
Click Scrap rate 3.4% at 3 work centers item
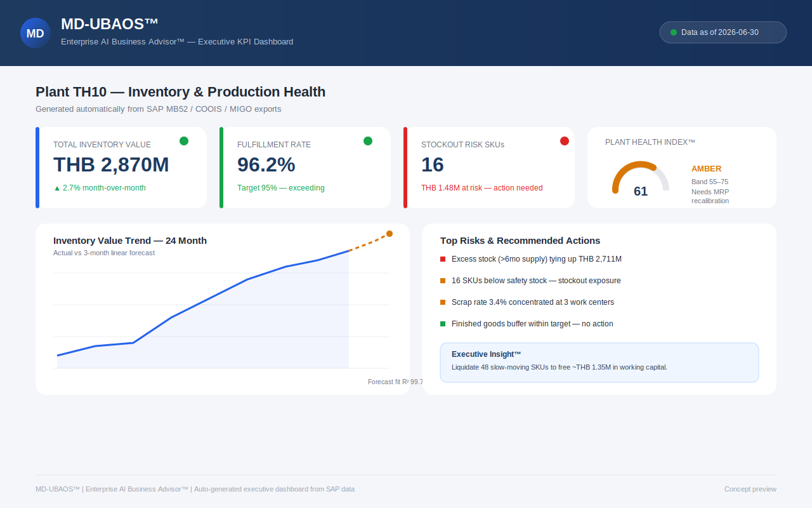[533, 302]
